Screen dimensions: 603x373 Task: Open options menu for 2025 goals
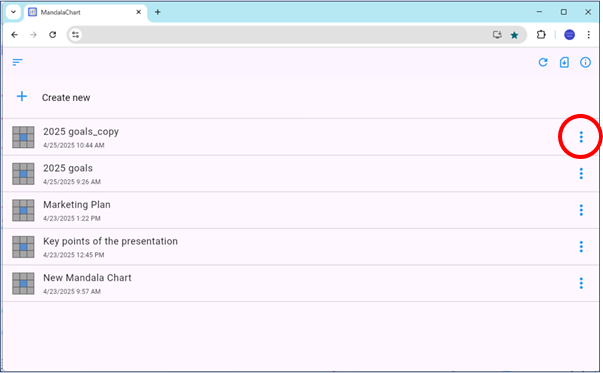pos(581,173)
